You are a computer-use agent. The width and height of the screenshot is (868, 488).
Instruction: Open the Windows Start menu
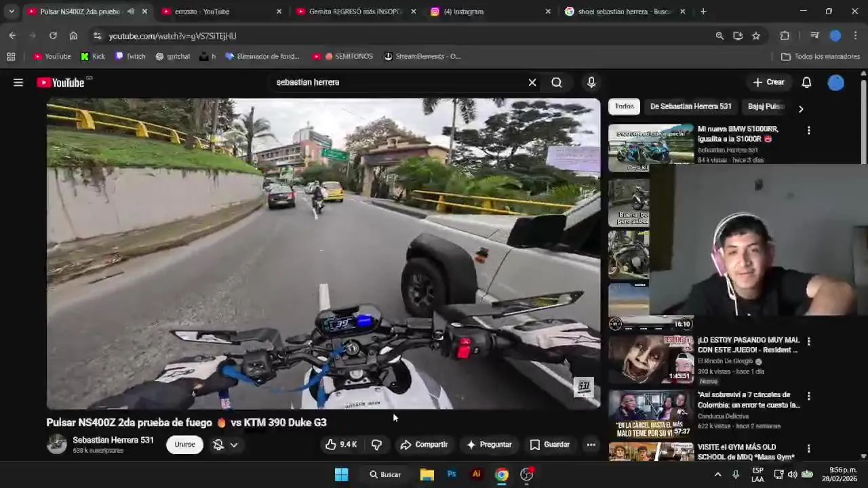tap(342, 474)
